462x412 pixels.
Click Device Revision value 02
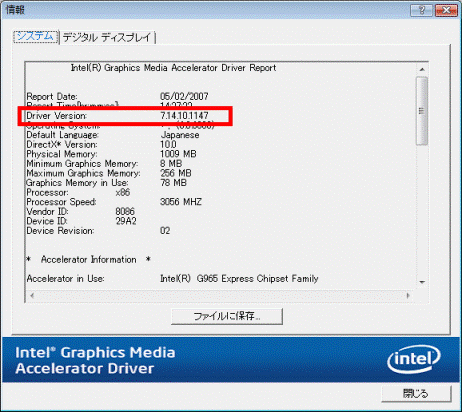click(165, 231)
